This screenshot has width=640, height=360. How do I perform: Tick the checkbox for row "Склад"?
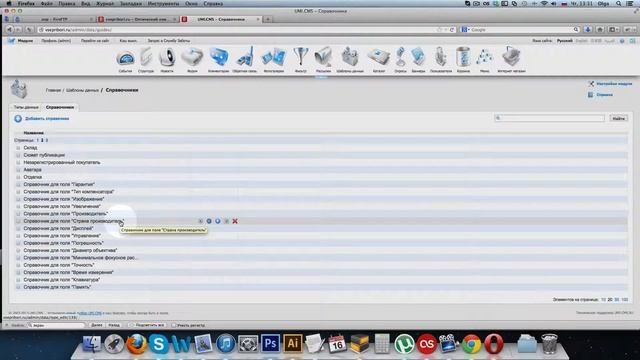tap(18, 148)
